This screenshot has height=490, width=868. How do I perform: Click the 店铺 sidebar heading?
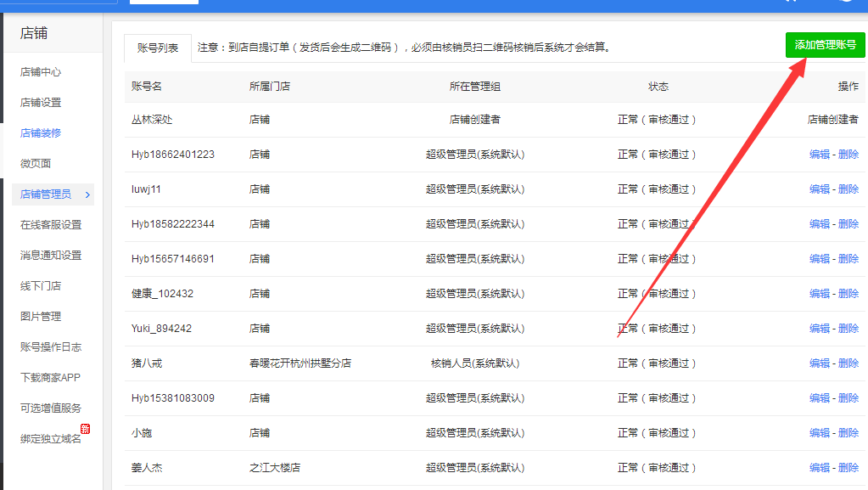click(x=34, y=33)
